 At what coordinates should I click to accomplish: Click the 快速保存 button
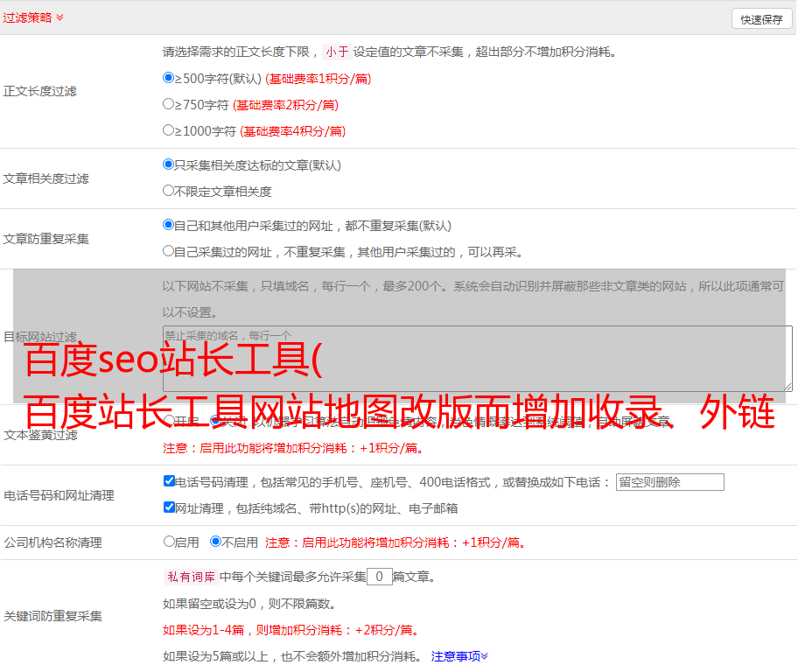761,19
